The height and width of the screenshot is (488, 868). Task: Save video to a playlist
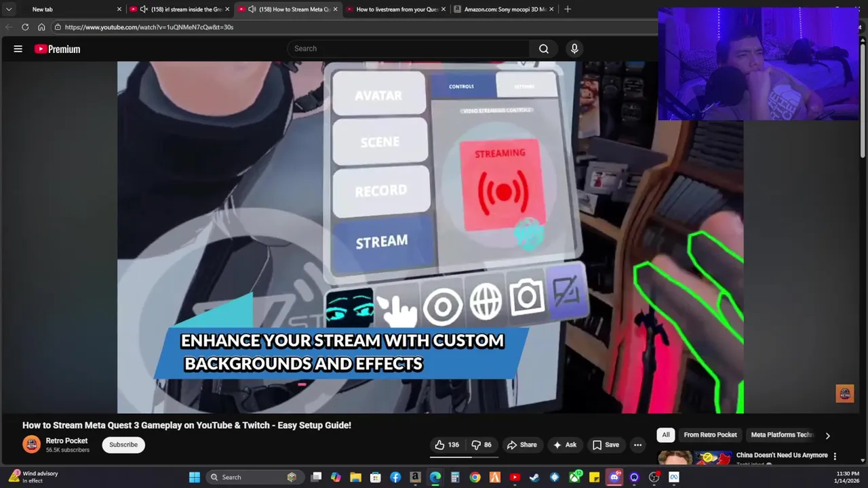pyautogui.click(x=606, y=445)
